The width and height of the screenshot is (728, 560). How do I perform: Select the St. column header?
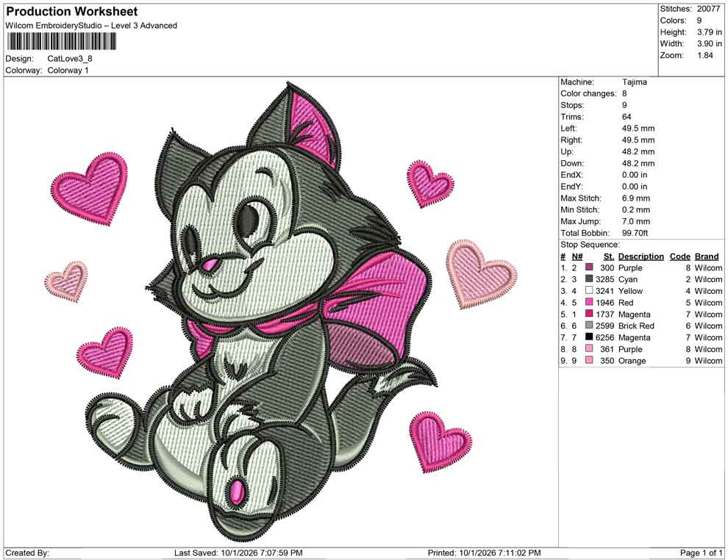pyautogui.click(x=609, y=256)
